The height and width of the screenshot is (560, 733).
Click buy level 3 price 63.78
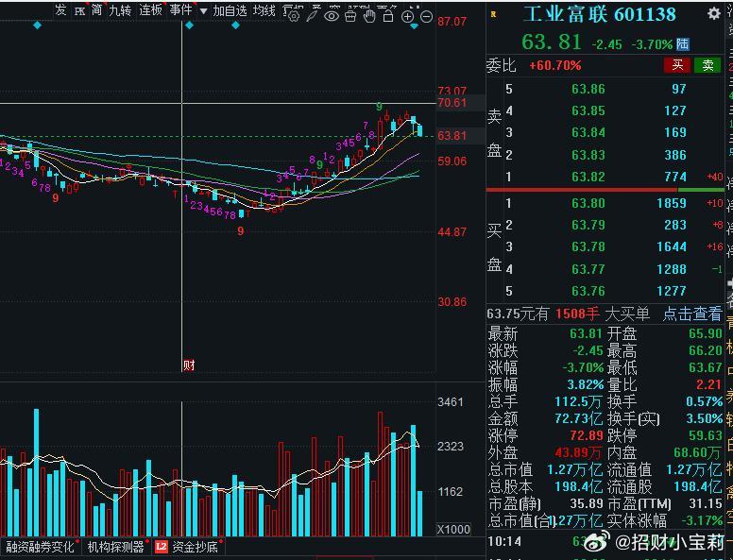click(x=588, y=246)
